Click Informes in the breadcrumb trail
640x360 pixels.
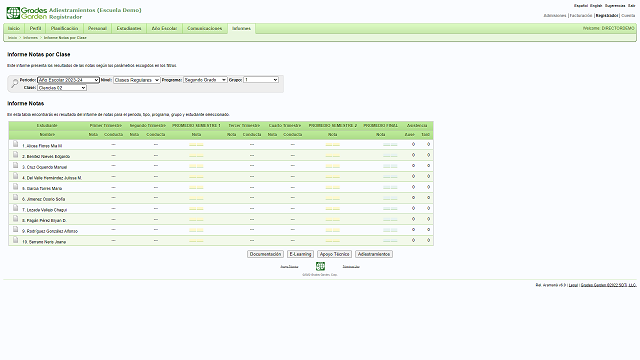pos(30,38)
